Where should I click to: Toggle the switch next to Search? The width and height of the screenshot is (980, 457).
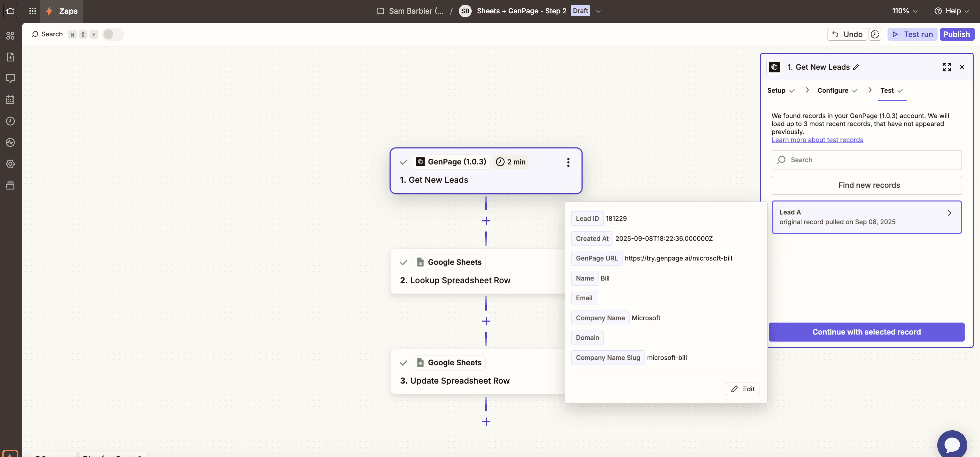[112, 34]
